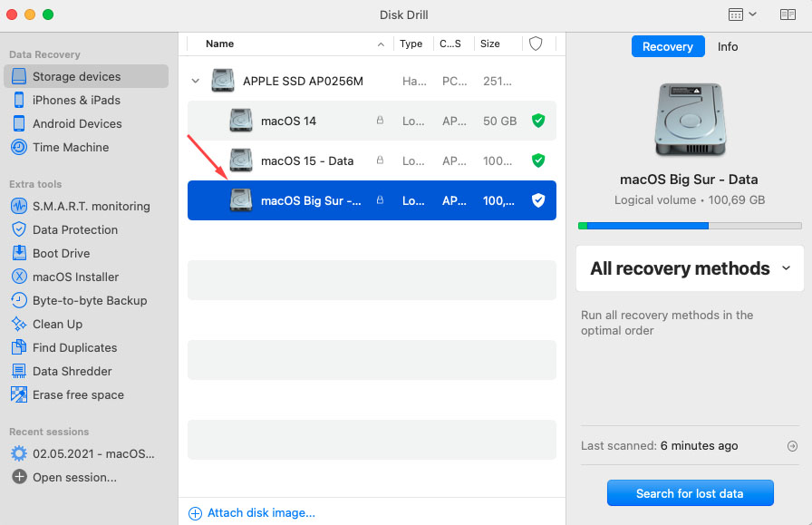Viewport: 812px width, 525px height.
Task: Toggle the side panel view icon in title bar
Action: click(788, 15)
